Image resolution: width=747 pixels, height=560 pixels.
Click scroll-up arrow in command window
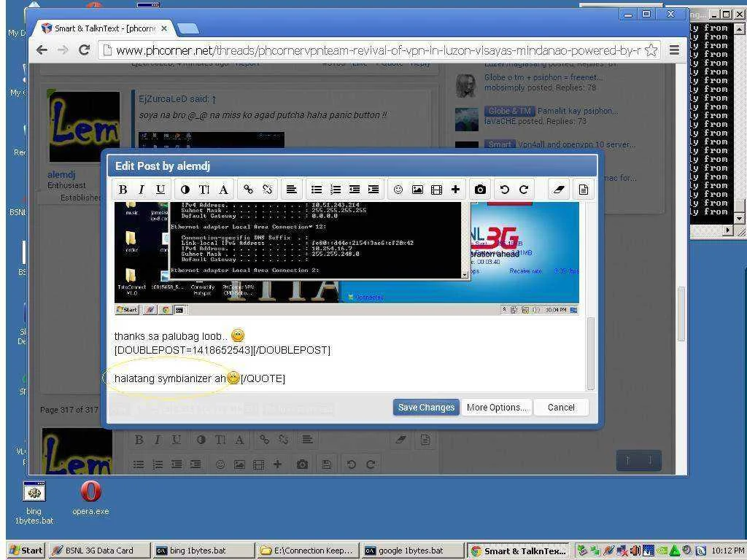(739, 28)
